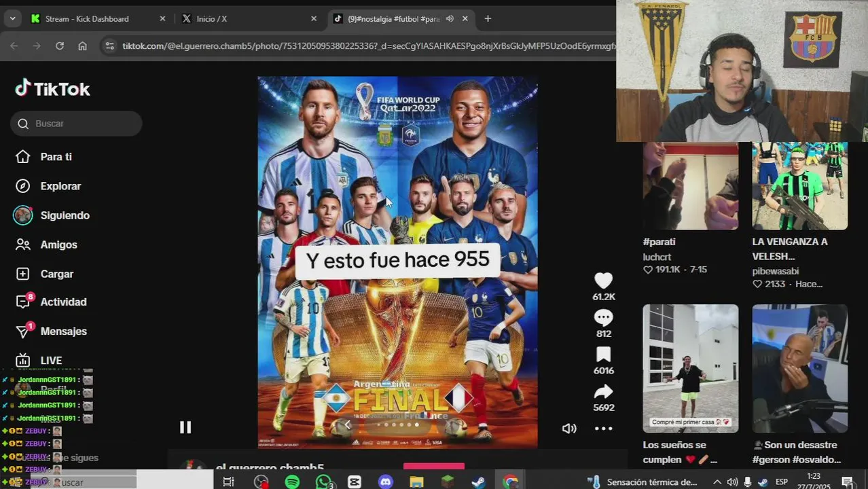The height and width of the screenshot is (489, 868).
Task: Click the home icon next to Para ti
Action: pos(23,157)
